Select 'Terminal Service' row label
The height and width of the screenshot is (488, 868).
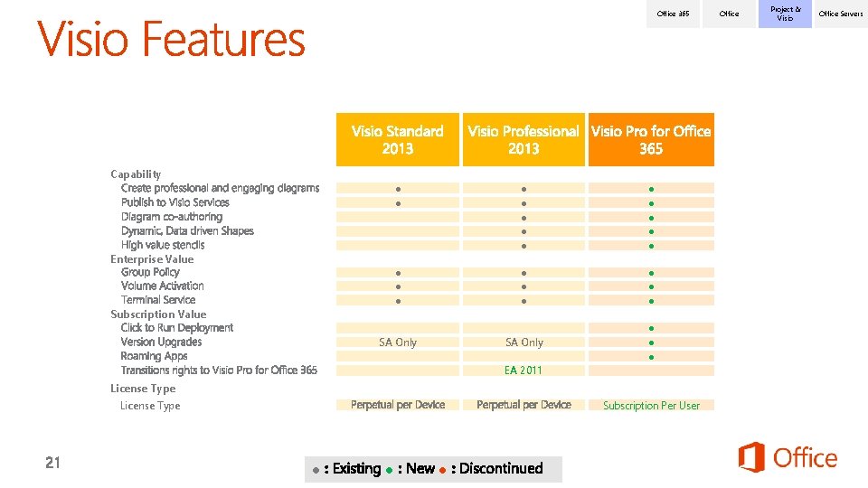click(x=157, y=300)
